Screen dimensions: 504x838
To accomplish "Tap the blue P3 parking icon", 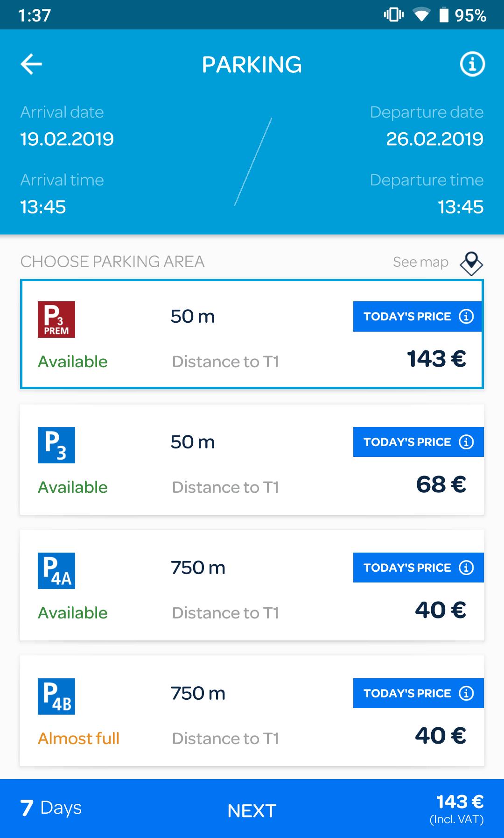I will pos(56,445).
